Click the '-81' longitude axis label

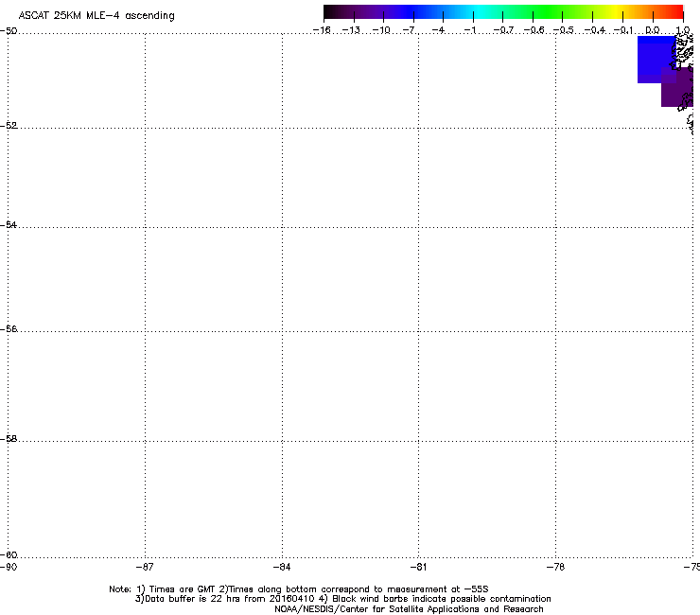click(418, 567)
